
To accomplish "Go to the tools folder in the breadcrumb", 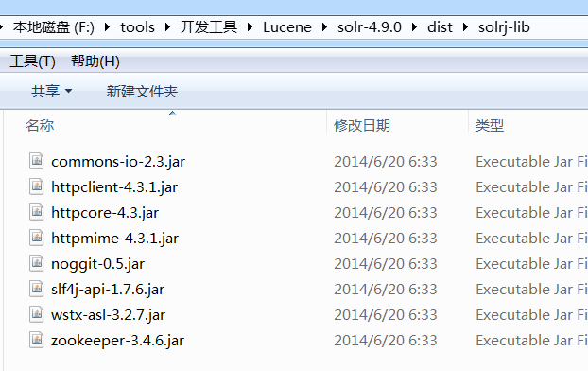I will tap(137, 27).
